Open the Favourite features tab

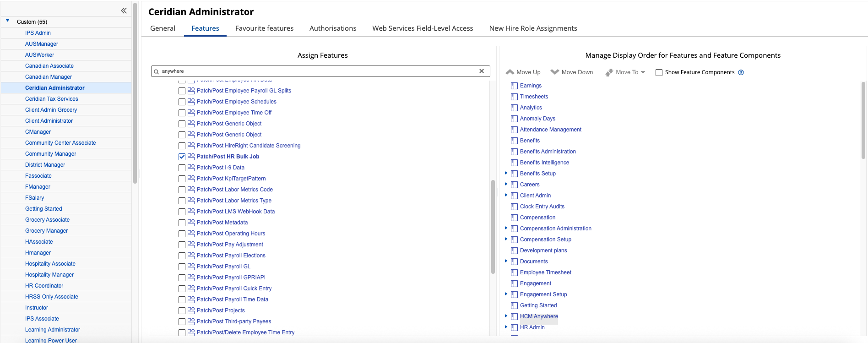(264, 28)
